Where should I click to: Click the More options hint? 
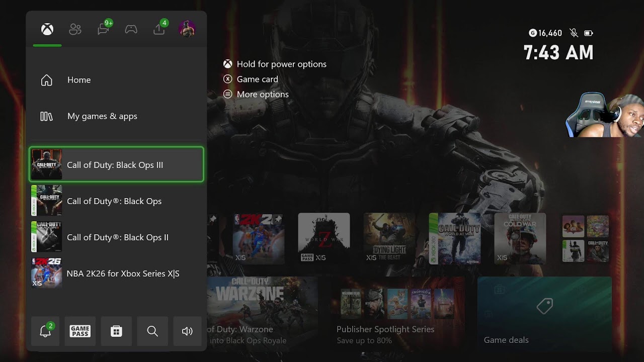[256, 94]
